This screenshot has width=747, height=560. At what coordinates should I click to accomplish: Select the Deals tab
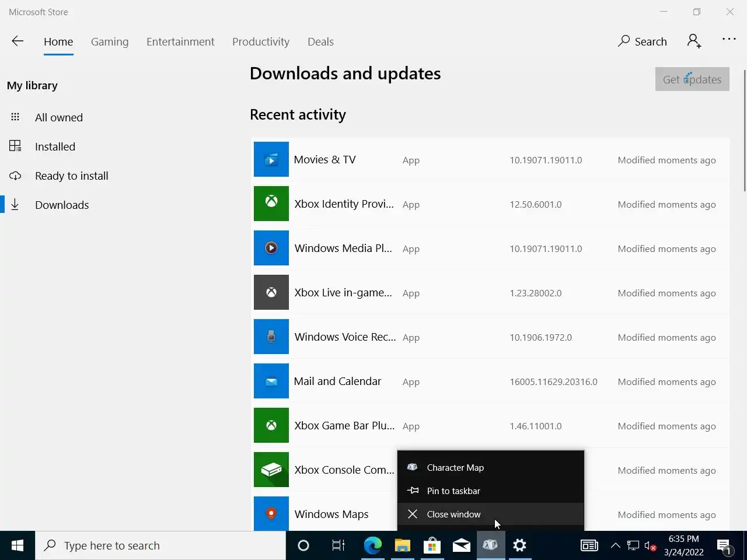[x=320, y=41]
